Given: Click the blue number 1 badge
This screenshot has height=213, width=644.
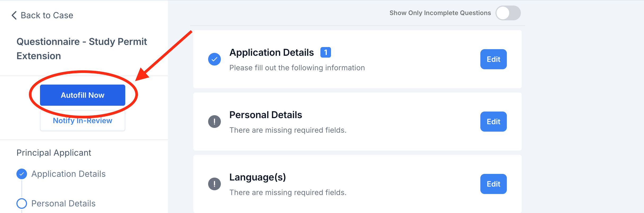Looking at the screenshot, I should pyautogui.click(x=326, y=52).
